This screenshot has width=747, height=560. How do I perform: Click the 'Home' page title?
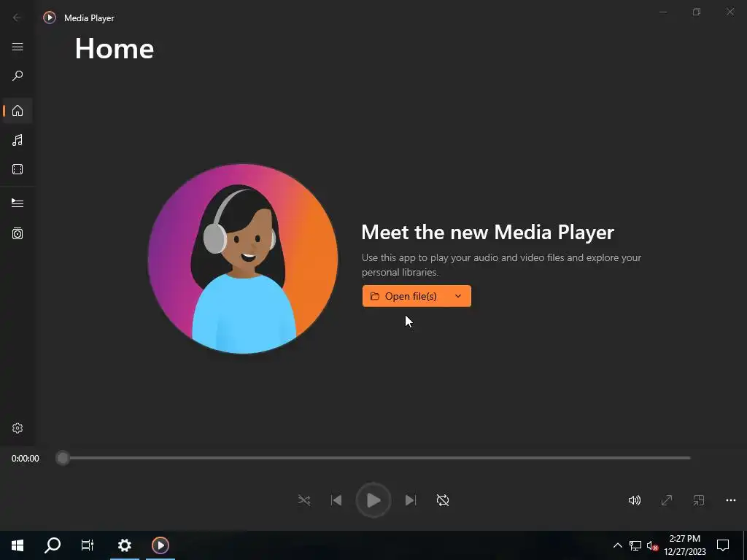tap(115, 49)
